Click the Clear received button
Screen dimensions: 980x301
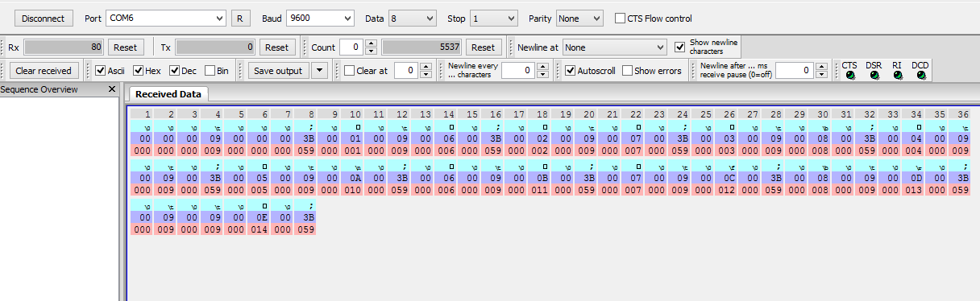(44, 71)
